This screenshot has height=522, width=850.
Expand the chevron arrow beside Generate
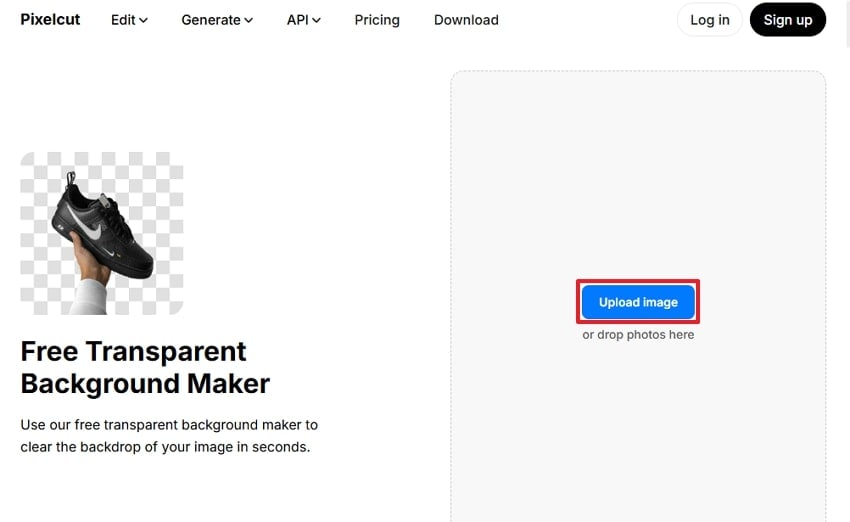tap(248, 20)
